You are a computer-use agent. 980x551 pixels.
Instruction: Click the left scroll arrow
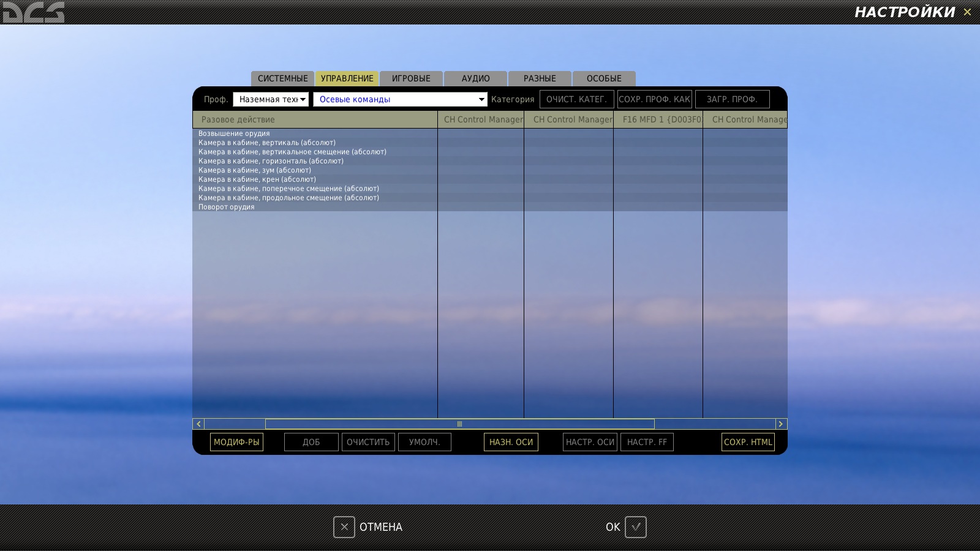click(x=198, y=424)
